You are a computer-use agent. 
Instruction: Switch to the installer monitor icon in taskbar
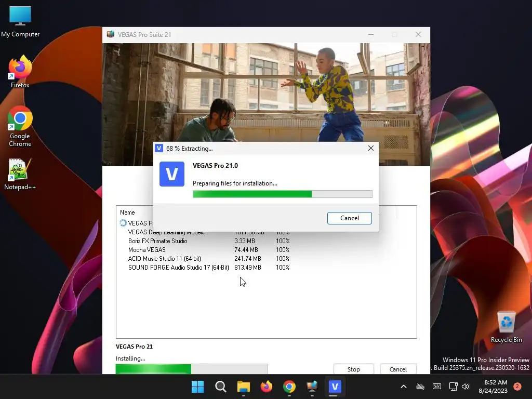click(x=312, y=387)
